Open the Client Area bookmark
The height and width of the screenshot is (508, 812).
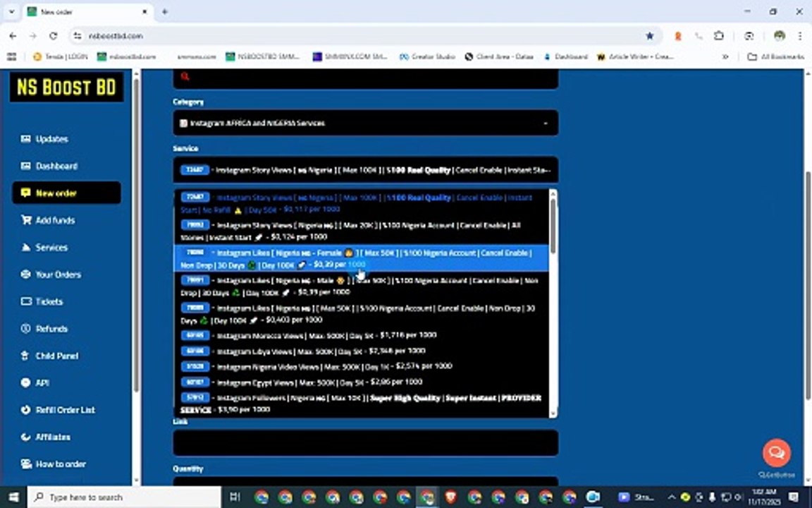coord(499,56)
